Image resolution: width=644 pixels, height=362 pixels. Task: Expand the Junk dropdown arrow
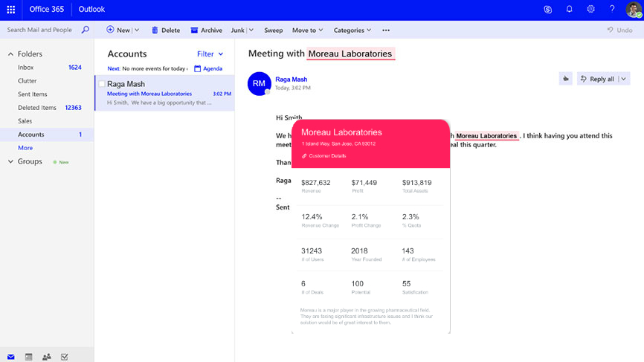click(251, 30)
